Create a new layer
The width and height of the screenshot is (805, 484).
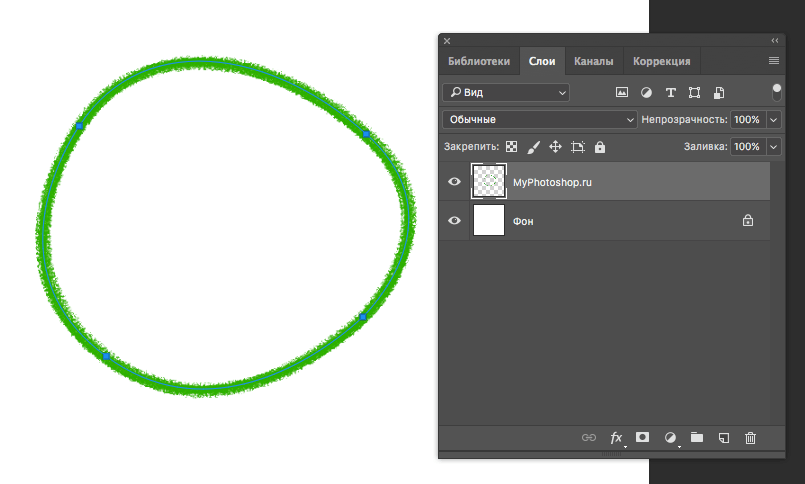tap(724, 438)
